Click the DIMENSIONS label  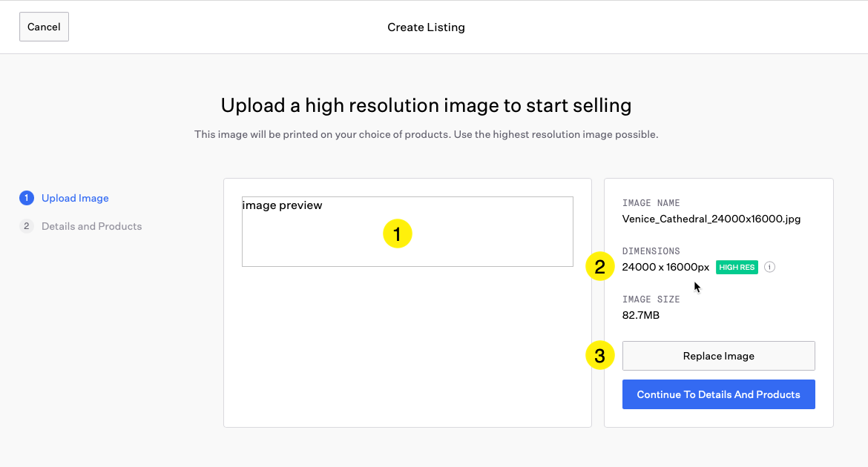(651, 251)
